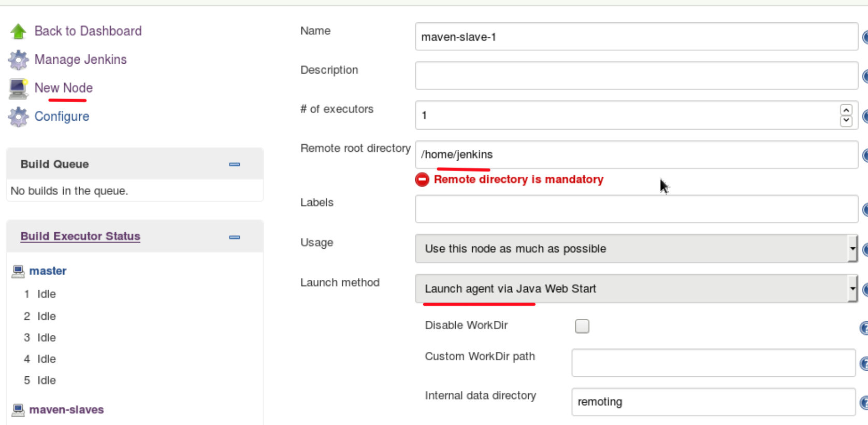
Task: Click the New Node computer icon
Action: (18, 89)
